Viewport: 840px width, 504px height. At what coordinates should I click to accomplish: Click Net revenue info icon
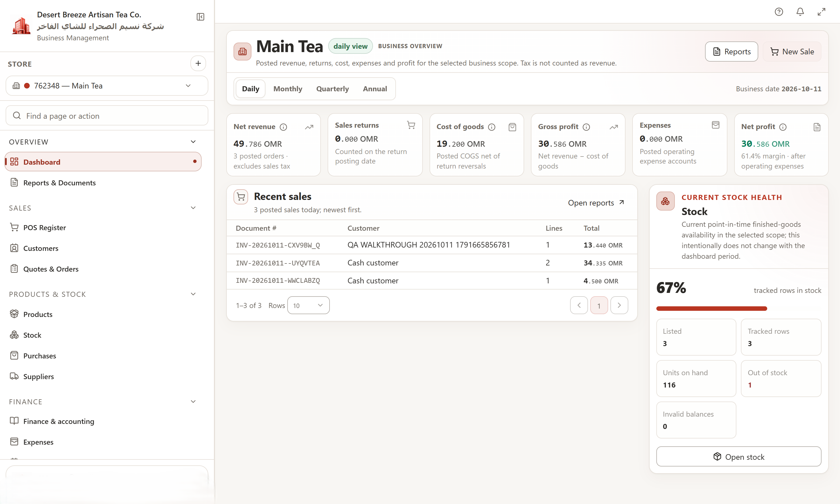[283, 127]
